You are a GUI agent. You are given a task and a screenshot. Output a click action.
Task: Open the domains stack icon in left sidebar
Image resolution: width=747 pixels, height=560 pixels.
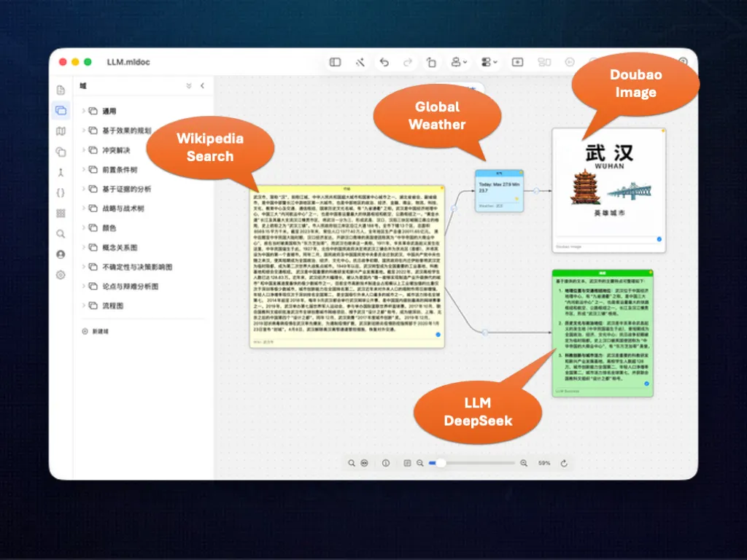coord(61,111)
